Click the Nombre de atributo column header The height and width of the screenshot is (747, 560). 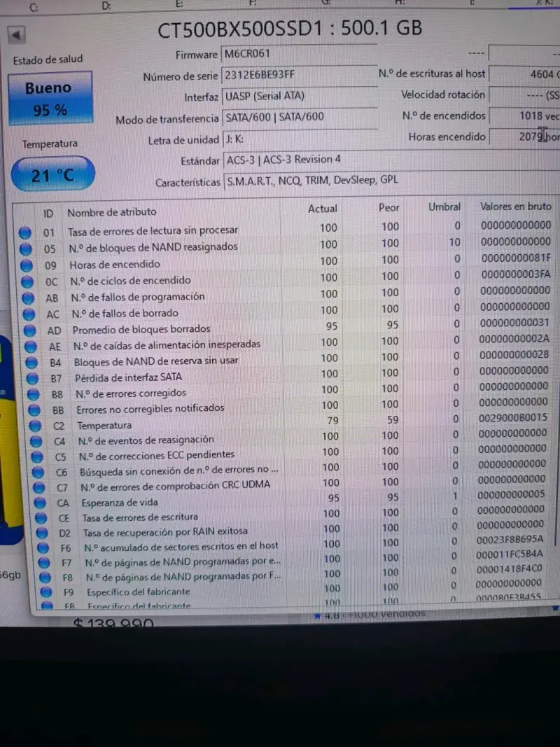tap(112, 212)
